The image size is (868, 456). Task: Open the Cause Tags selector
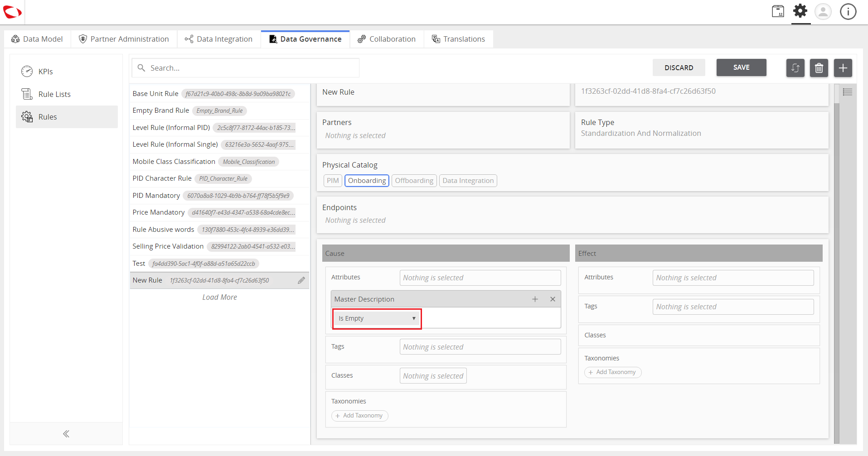click(x=480, y=347)
